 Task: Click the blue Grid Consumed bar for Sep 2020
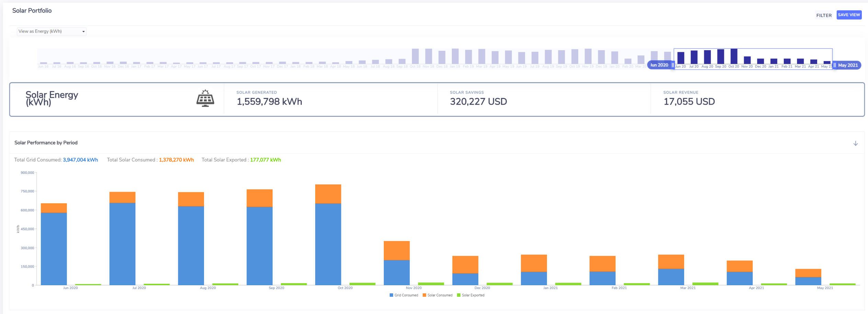(x=260, y=246)
